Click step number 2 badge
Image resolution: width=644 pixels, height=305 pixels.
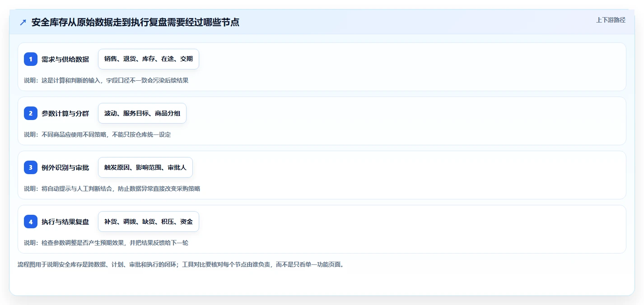31,113
